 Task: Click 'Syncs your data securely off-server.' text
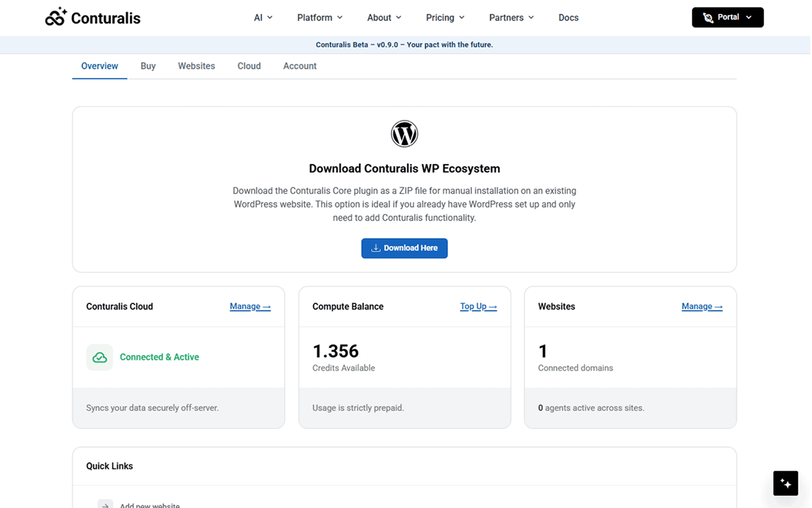pyautogui.click(x=152, y=408)
